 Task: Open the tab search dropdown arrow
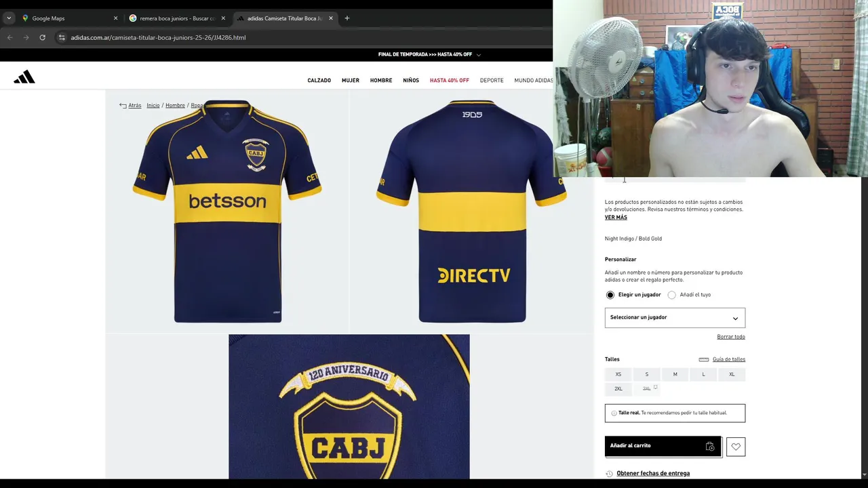[9, 18]
